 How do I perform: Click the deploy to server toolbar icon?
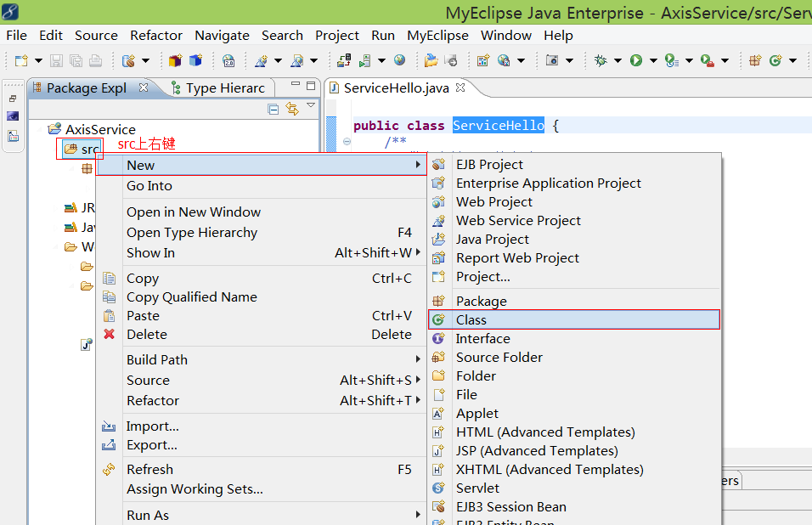pyautogui.click(x=344, y=60)
